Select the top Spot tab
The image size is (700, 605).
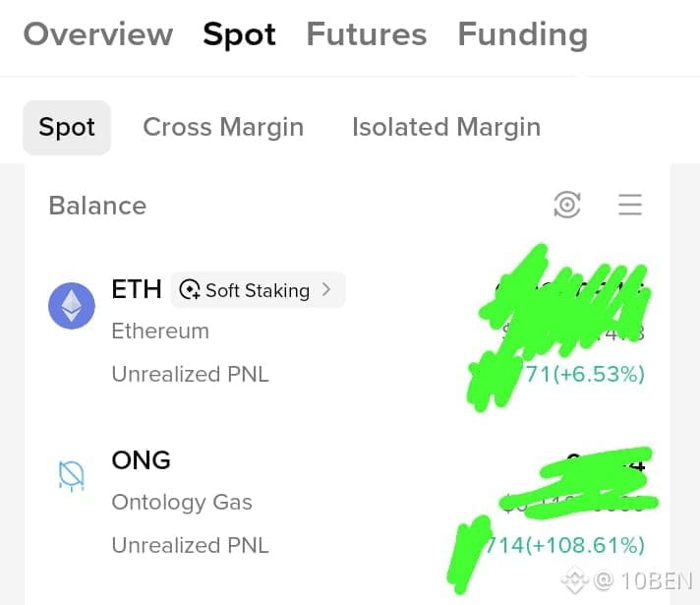(x=239, y=34)
